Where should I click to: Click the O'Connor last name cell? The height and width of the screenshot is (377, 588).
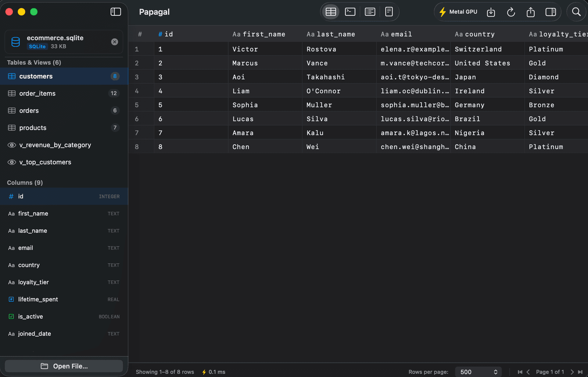(x=339, y=91)
